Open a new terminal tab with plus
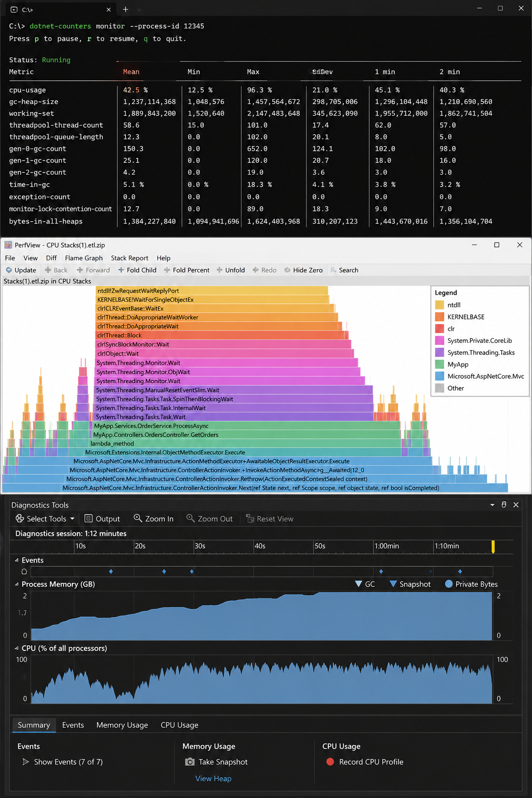This screenshot has height=798, width=532. coord(125,9)
